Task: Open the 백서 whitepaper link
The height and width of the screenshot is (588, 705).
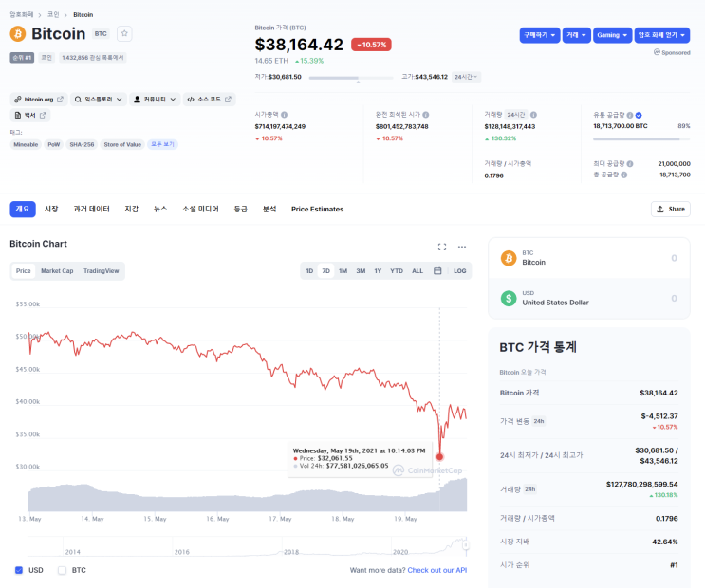Action: tap(30, 115)
